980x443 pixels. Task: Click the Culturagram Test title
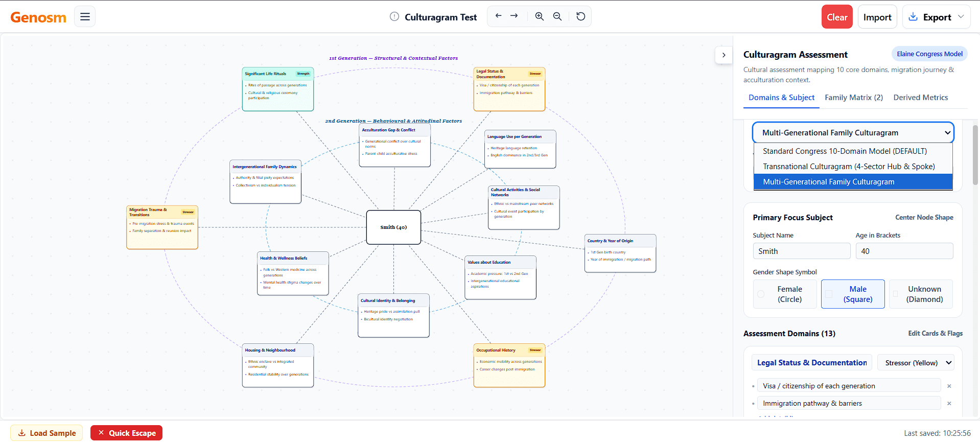[440, 17]
